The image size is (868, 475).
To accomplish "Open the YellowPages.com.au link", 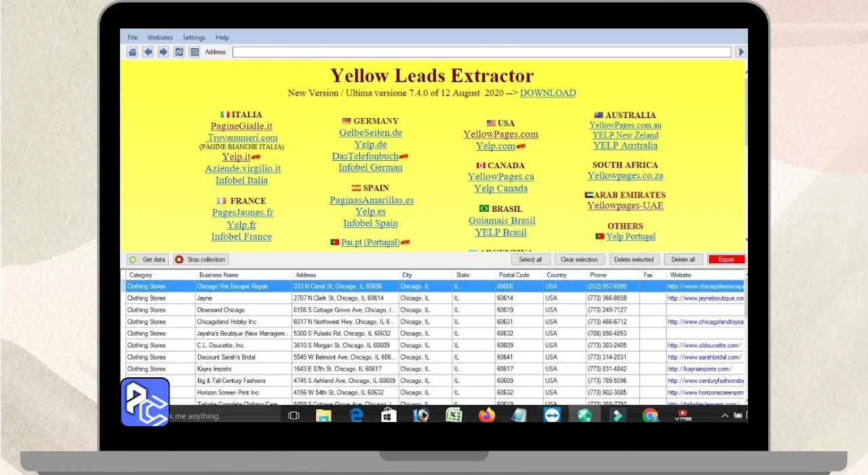I will pyautogui.click(x=625, y=126).
